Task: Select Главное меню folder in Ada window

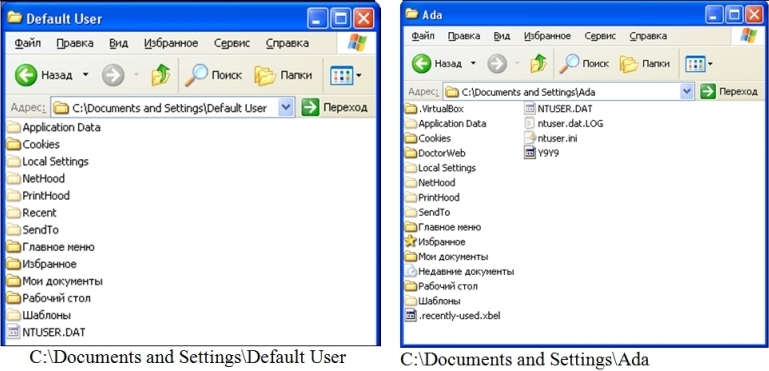Action: (443, 227)
